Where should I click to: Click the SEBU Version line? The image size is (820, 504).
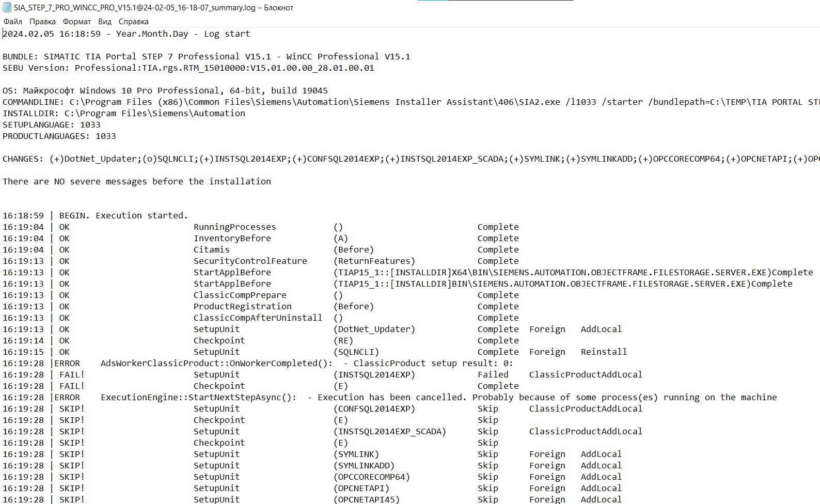pyautogui.click(x=188, y=68)
